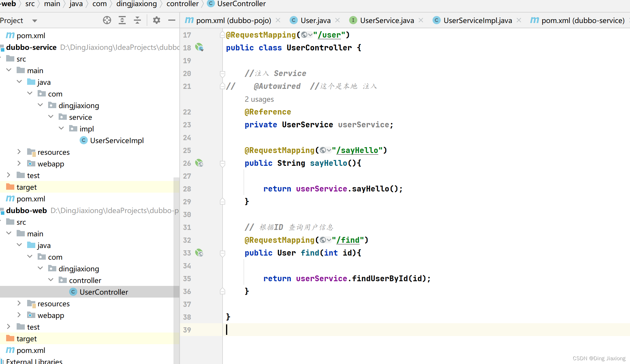Click the userService field declaration on line 23
The image size is (630, 364).
pyautogui.click(x=363, y=125)
